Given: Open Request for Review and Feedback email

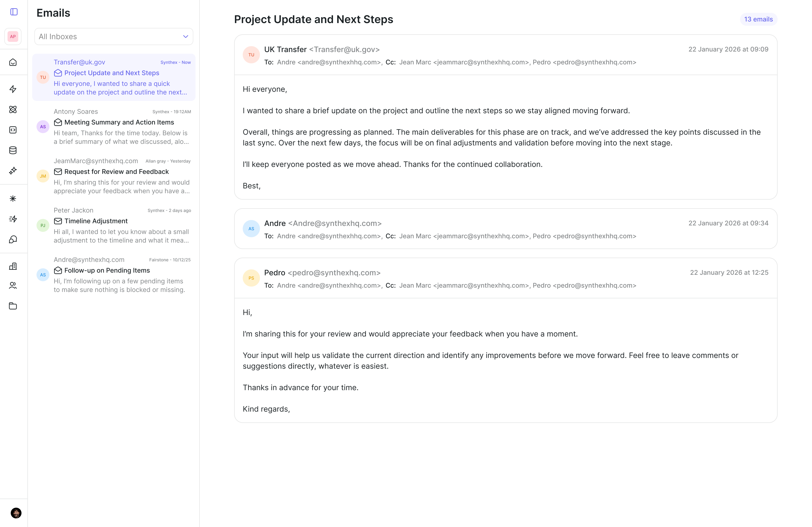Looking at the screenshot, I should click(x=114, y=176).
